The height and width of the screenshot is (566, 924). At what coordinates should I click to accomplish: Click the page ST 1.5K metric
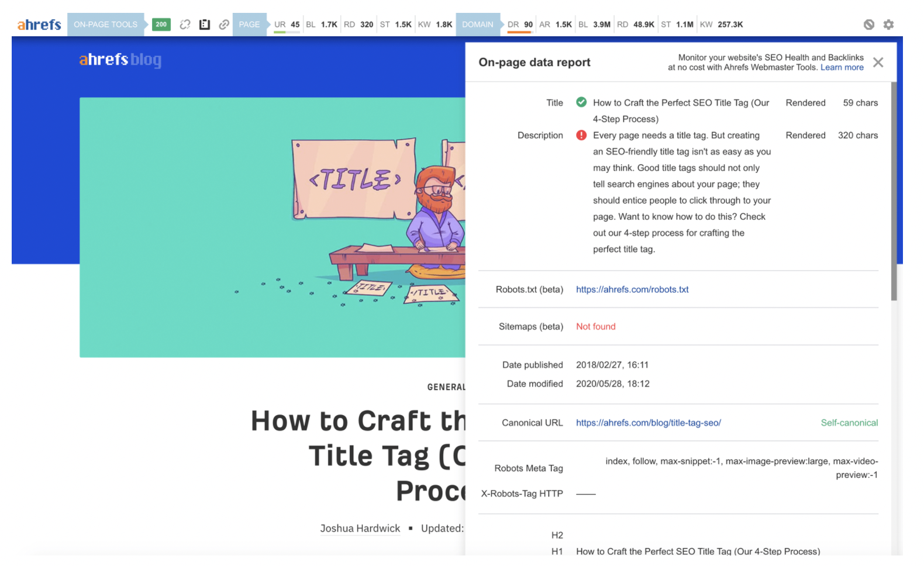pyautogui.click(x=396, y=25)
